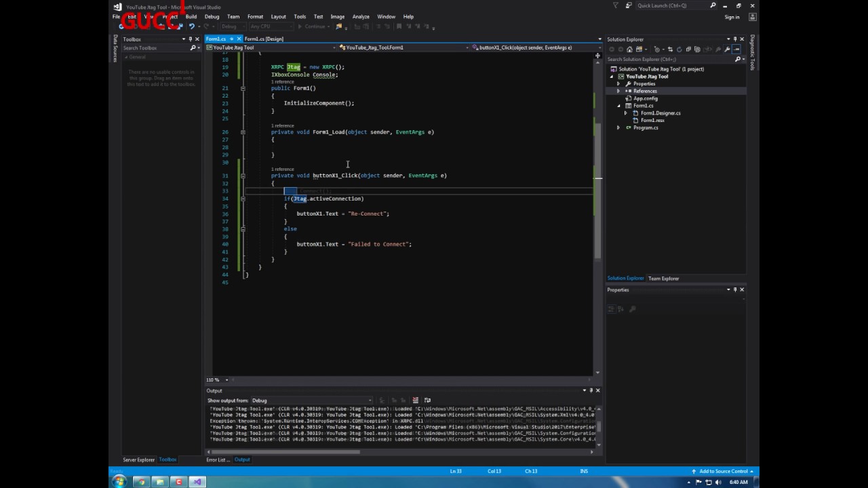Click the pin icon on Form1.cs tab
868x488 pixels.
tap(232, 39)
